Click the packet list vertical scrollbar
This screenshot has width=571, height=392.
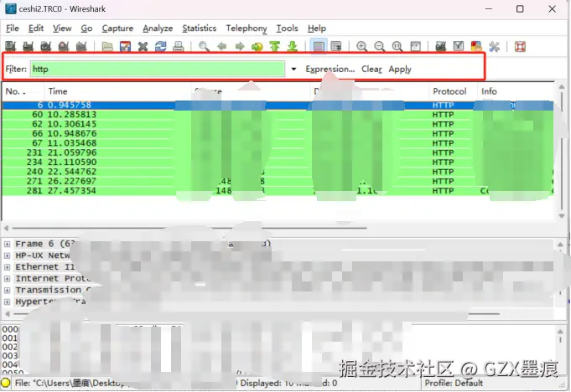coord(562,152)
